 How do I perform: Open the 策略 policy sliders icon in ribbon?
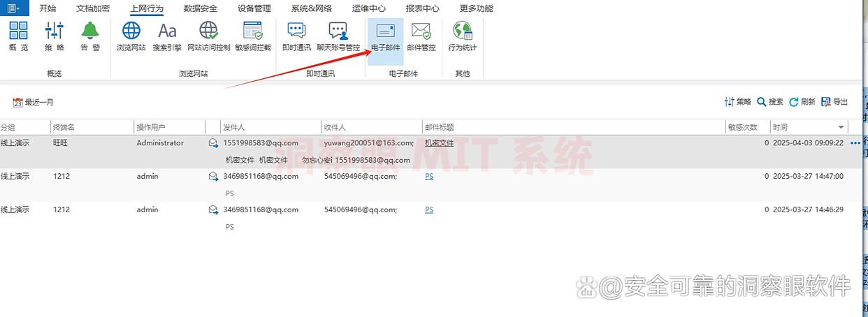[55, 36]
